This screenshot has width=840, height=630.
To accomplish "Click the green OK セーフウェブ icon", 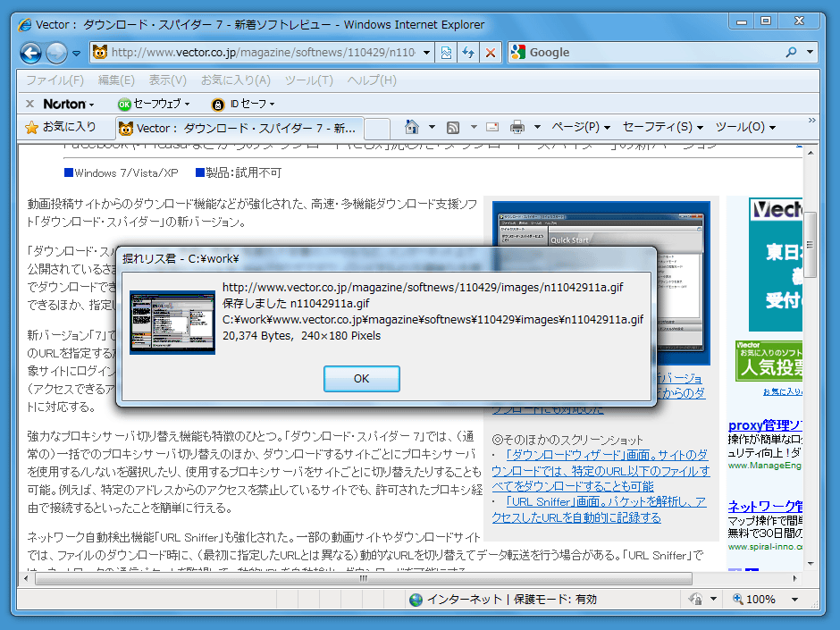I will point(124,105).
